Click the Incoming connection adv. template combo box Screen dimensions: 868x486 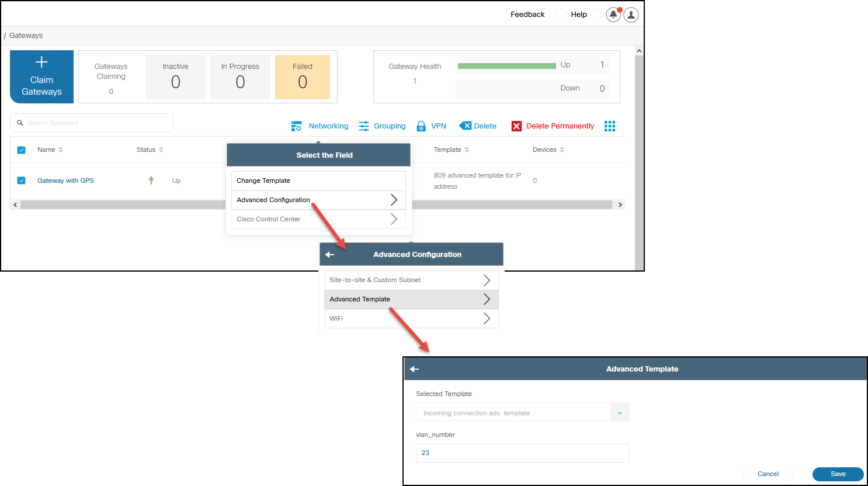pos(523,412)
